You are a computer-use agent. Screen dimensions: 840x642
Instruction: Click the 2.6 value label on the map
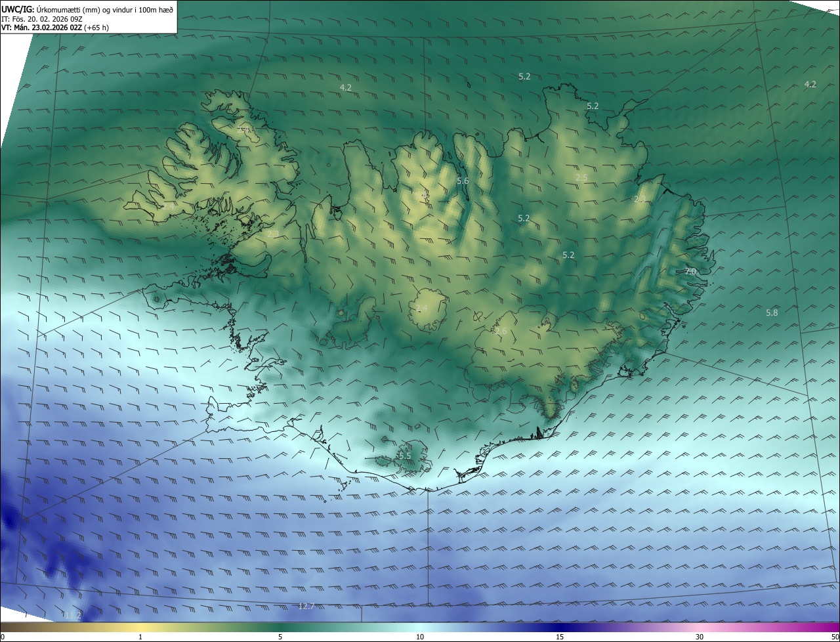[x=501, y=332]
